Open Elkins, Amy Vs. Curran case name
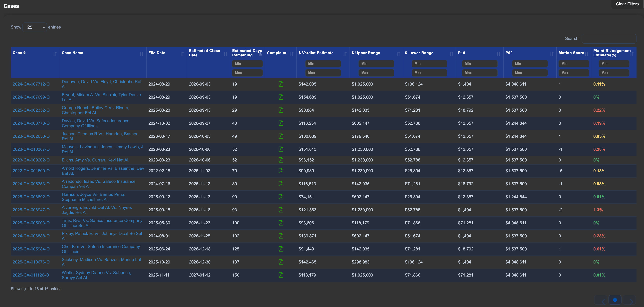The image size is (644, 307). coord(95,160)
